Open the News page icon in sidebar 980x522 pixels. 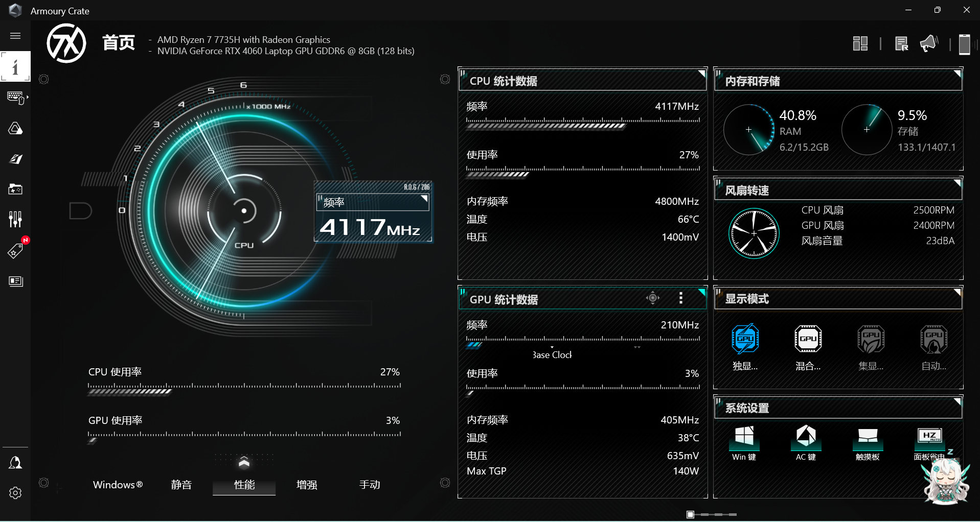16,281
